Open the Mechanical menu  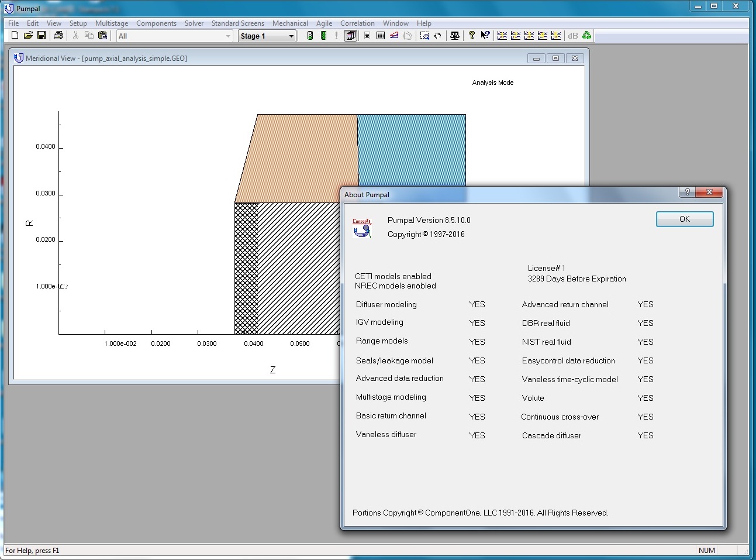point(290,23)
